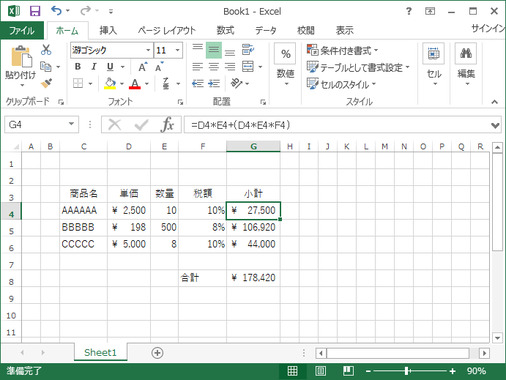Toggle Bold formatting
Viewport: 506px width, 380px height.
point(78,67)
